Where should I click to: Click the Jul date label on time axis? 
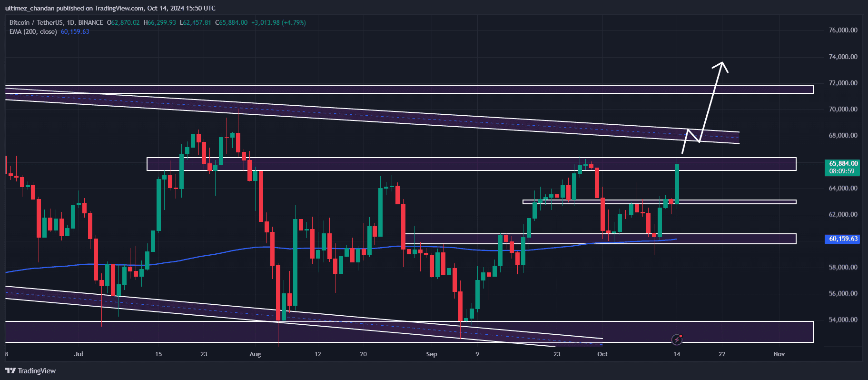[x=79, y=354]
